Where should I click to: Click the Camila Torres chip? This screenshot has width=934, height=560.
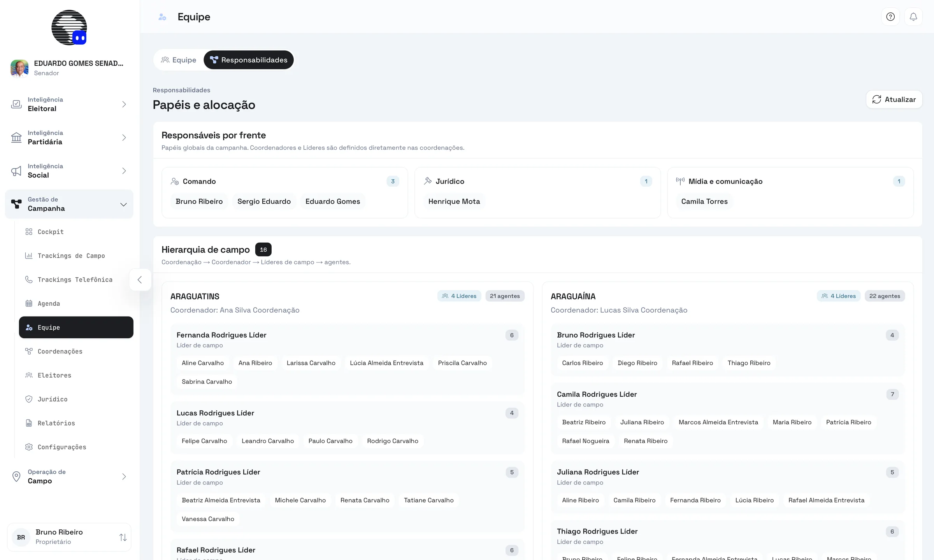(x=704, y=201)
